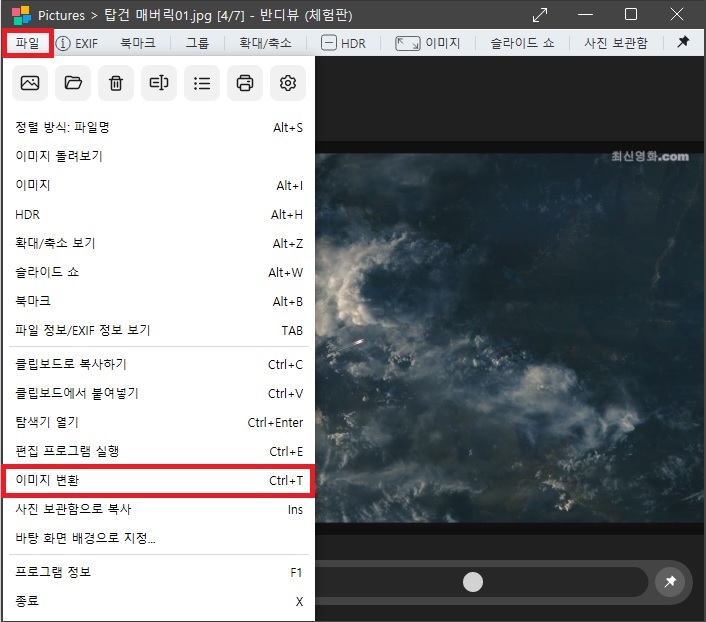This screenshot has height=622, width=706.
Task: Select 이미지 돌려보기 menu item
Action: pyautogui.click(x=158, y=156)
